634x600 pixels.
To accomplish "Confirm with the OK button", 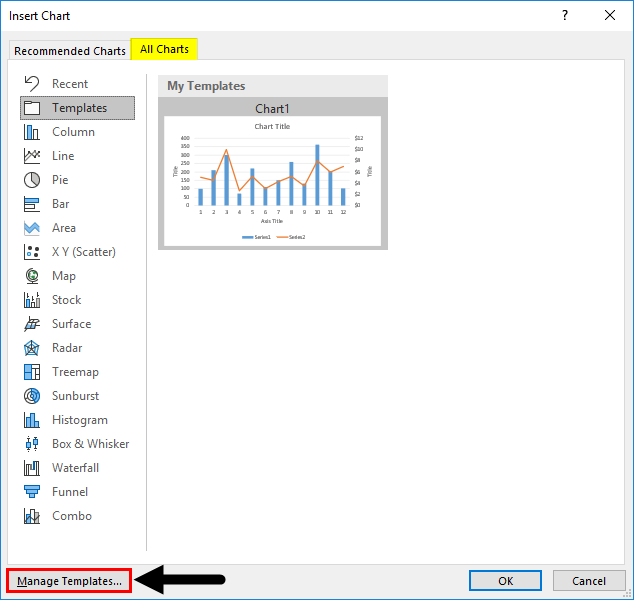I will (505, 581).
